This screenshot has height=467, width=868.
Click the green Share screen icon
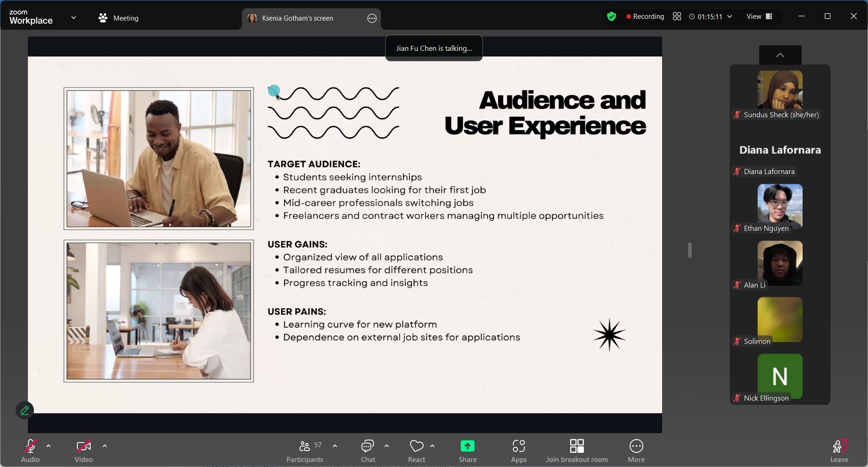pos(467,446)
